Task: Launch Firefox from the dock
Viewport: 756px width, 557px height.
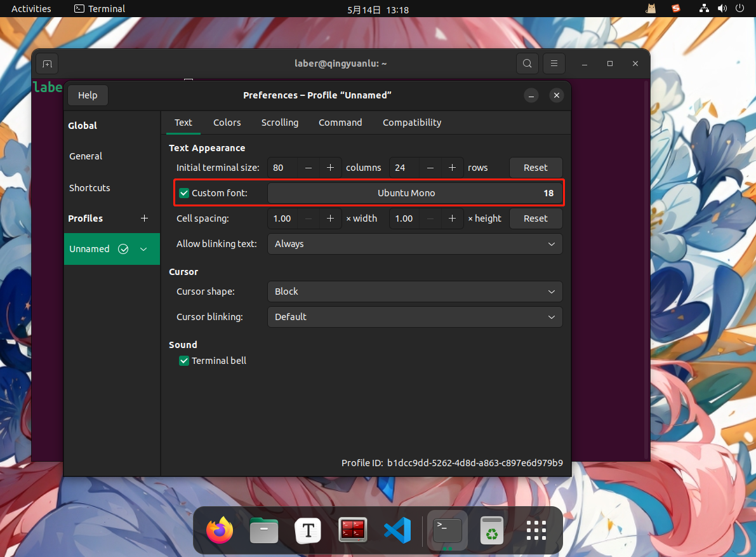Action: tap(220, 530)
